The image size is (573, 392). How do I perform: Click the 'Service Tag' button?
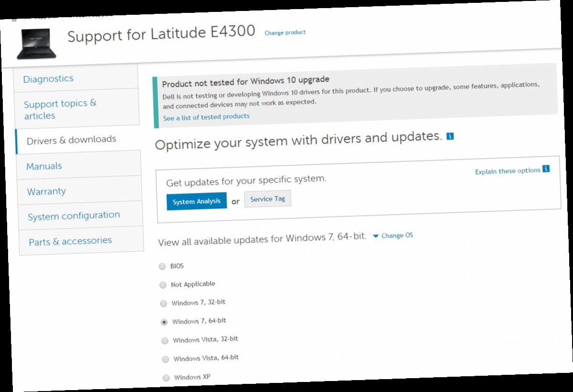point(268,198)
